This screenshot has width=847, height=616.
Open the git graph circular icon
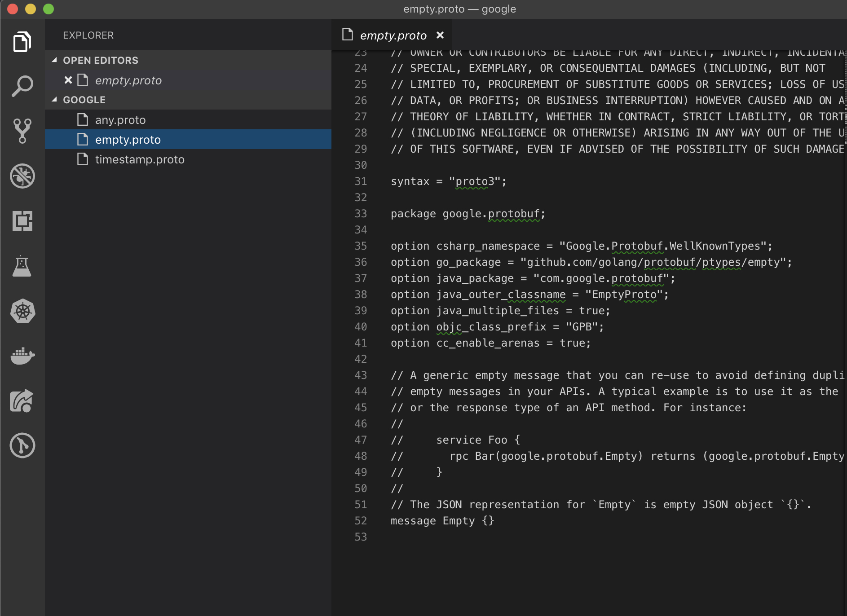(x=22, y=446)
